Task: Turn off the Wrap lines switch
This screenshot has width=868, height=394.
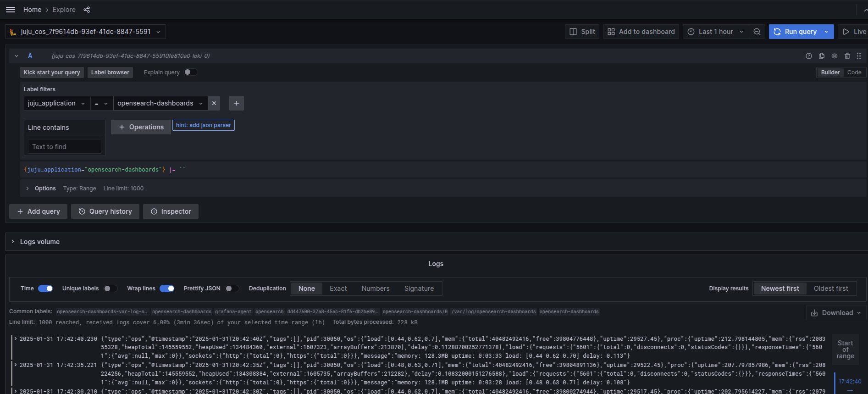Action: click(167, 289)
